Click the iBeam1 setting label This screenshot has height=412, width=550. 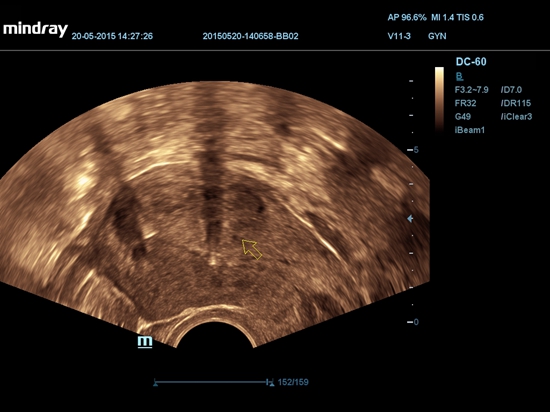point(470,130)
